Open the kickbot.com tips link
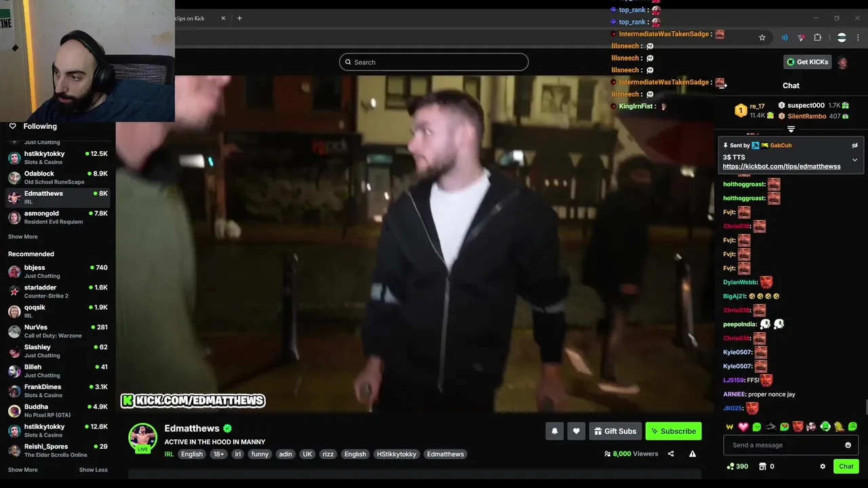 click(781, 166)
